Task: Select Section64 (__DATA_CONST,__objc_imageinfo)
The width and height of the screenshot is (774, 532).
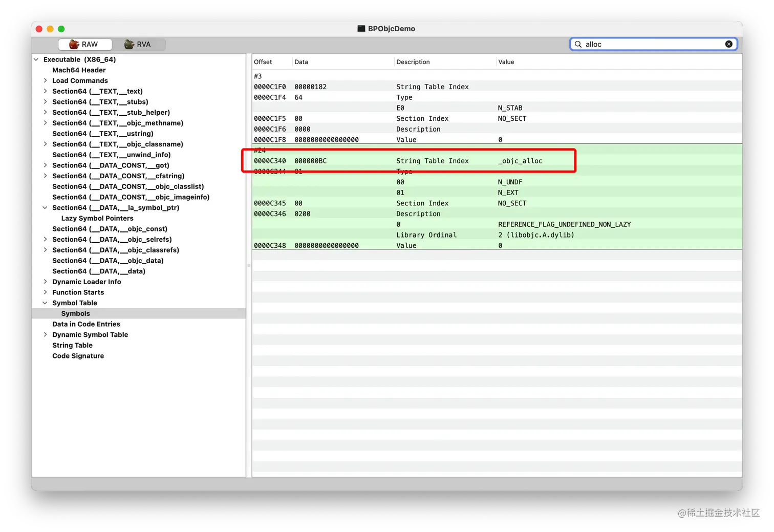Action: pos(131,197)
